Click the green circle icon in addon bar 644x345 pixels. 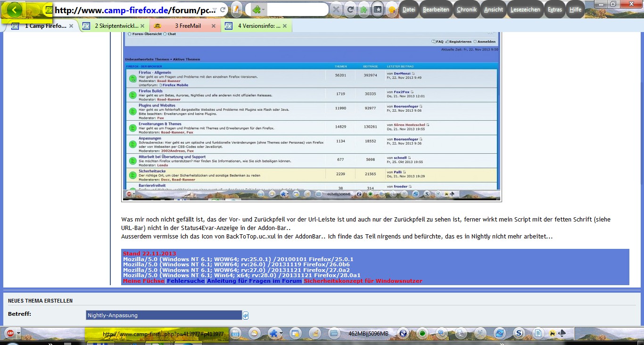[x=422, y=333]
